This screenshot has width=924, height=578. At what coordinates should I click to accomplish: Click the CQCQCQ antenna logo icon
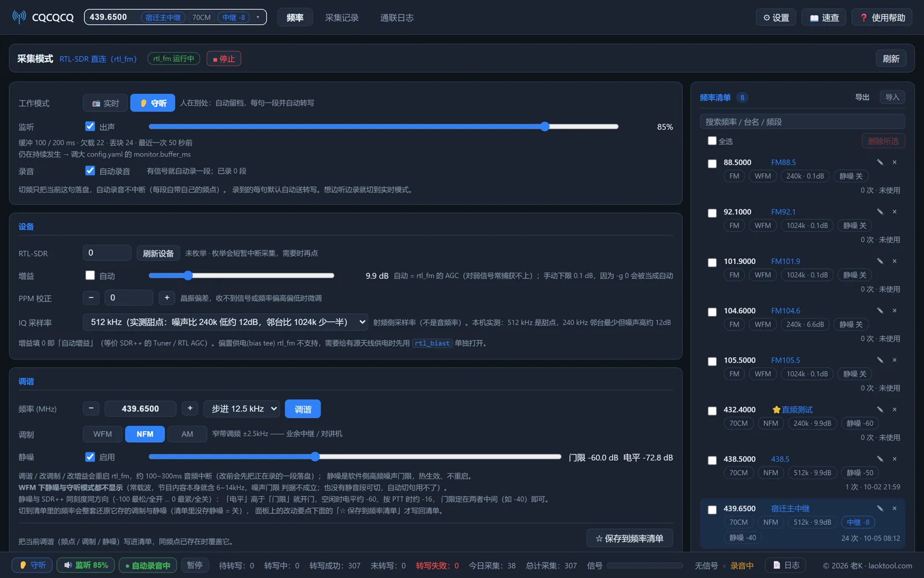[19, 17]
